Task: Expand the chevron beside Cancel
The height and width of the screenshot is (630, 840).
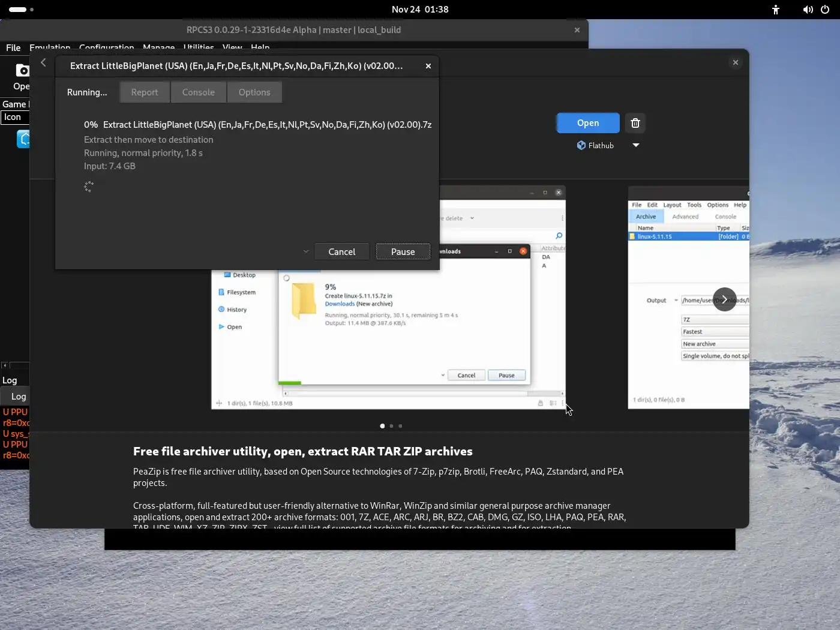Action: coord(306,251)
